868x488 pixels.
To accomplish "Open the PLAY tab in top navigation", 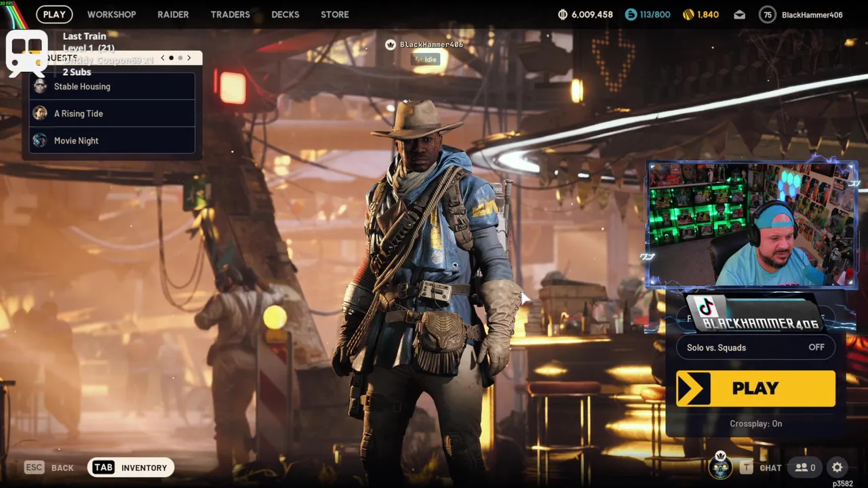I will 54,14.
